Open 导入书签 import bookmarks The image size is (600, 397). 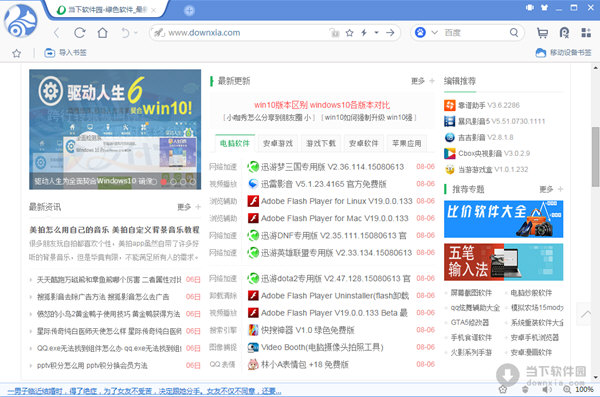click(65, 53)
